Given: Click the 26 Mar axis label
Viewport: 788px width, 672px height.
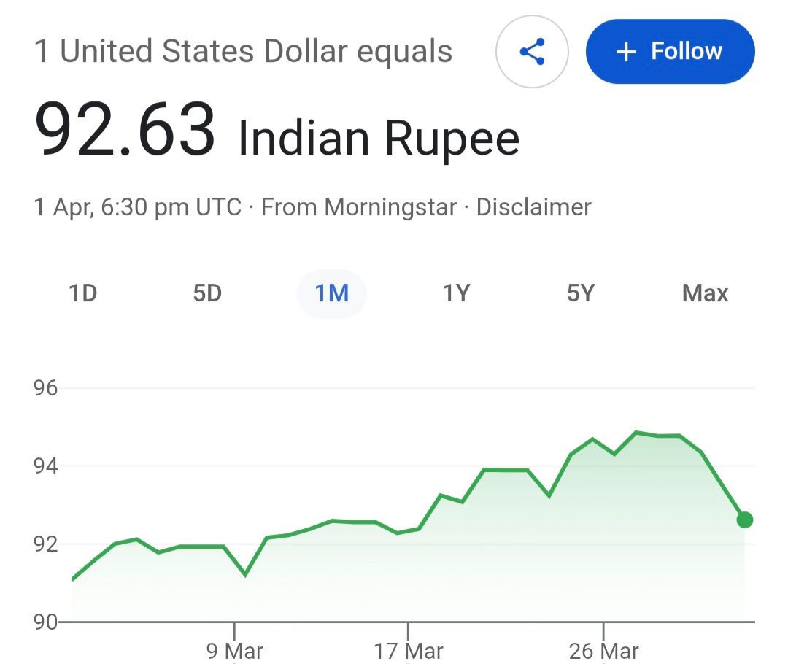Looking at the screenshot, I should [x=603, y=650].
